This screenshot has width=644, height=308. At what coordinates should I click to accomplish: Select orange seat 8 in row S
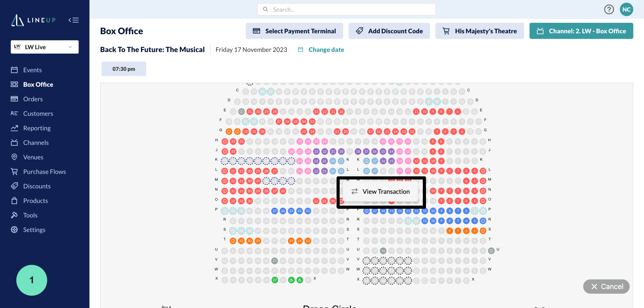coord(449,231)
